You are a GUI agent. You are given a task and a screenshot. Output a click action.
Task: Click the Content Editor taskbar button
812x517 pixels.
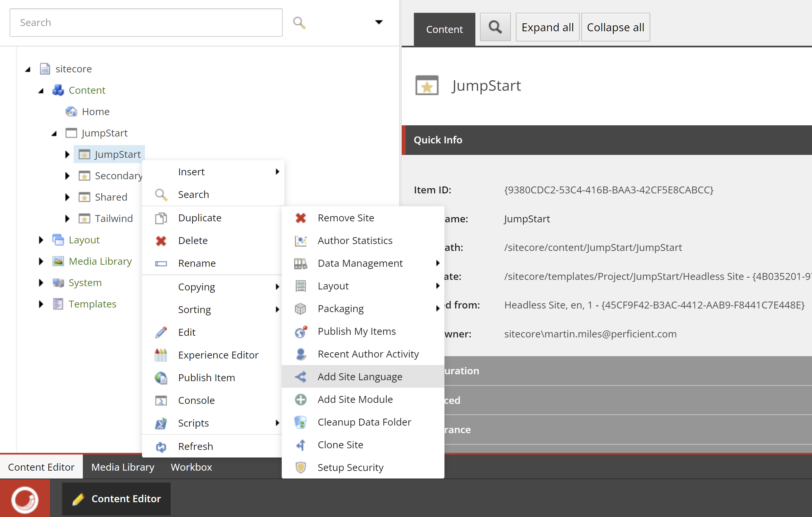(116, 499)
